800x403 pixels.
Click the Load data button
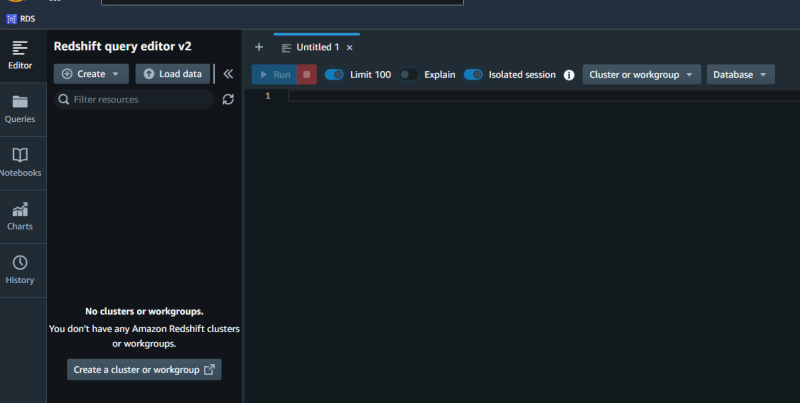[x=172, y=74]
